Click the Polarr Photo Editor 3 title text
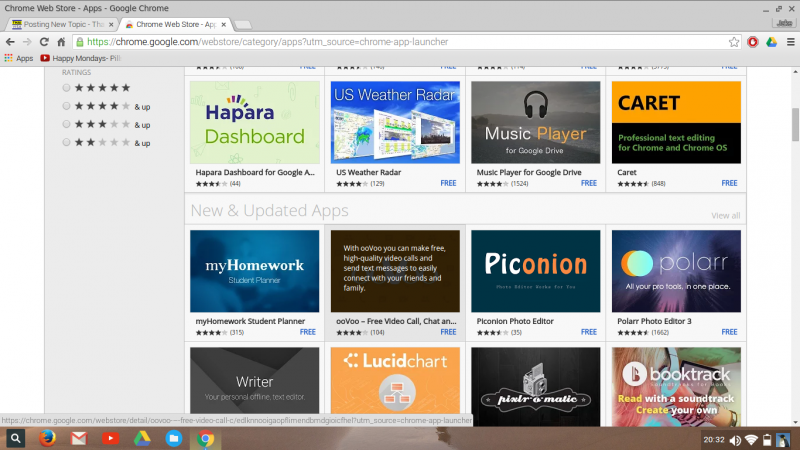This screenshot has width=800, height=450. 654,321
